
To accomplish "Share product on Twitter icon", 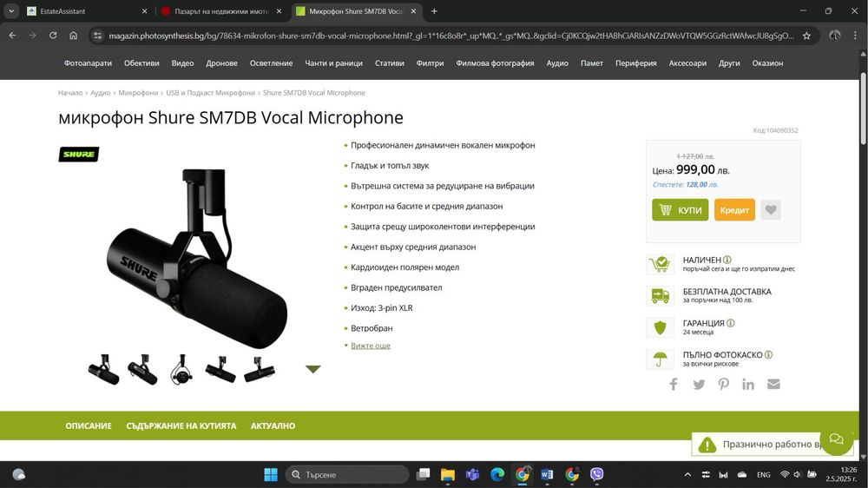I will [699, 385].
